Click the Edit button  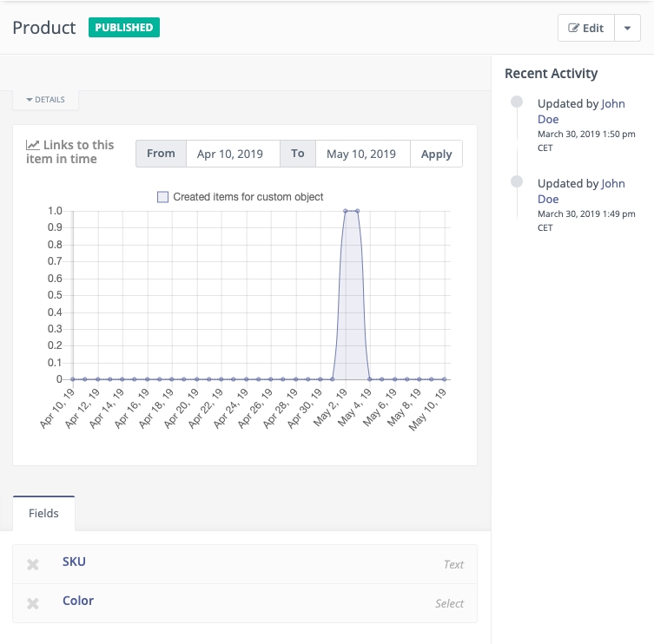(585, 28)
